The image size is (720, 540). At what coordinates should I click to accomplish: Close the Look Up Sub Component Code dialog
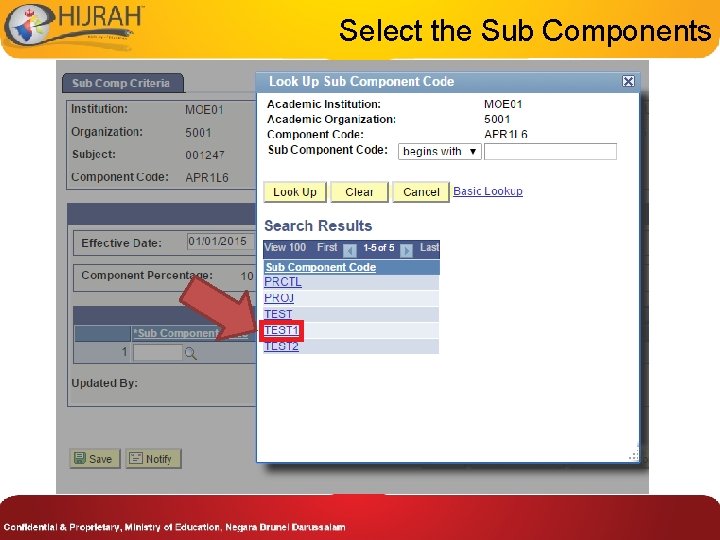tap(628, 81)
